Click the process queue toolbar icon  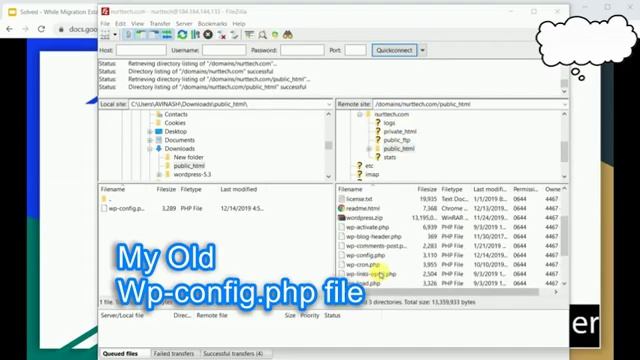[195, 35]
